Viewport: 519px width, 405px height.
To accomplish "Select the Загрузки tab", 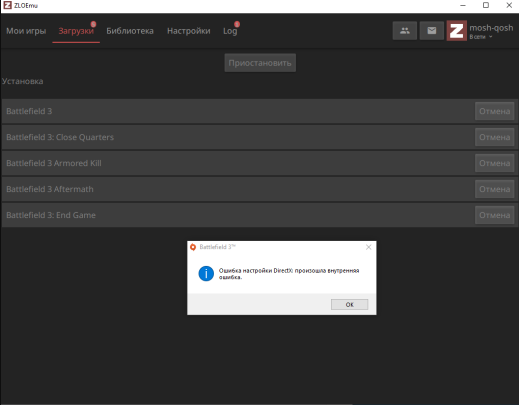I will click(76, 31).
